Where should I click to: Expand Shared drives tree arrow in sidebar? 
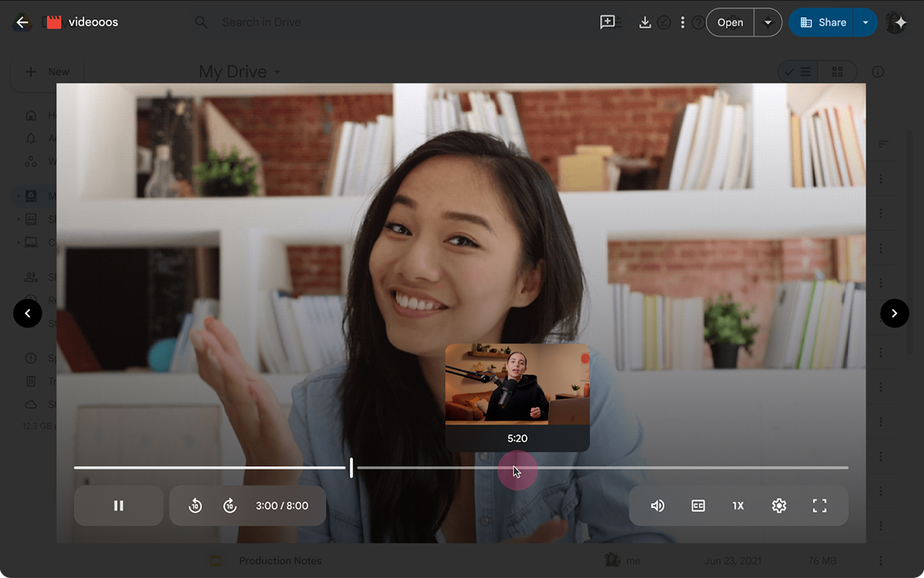pyautogui.click(x=18, y=219)
